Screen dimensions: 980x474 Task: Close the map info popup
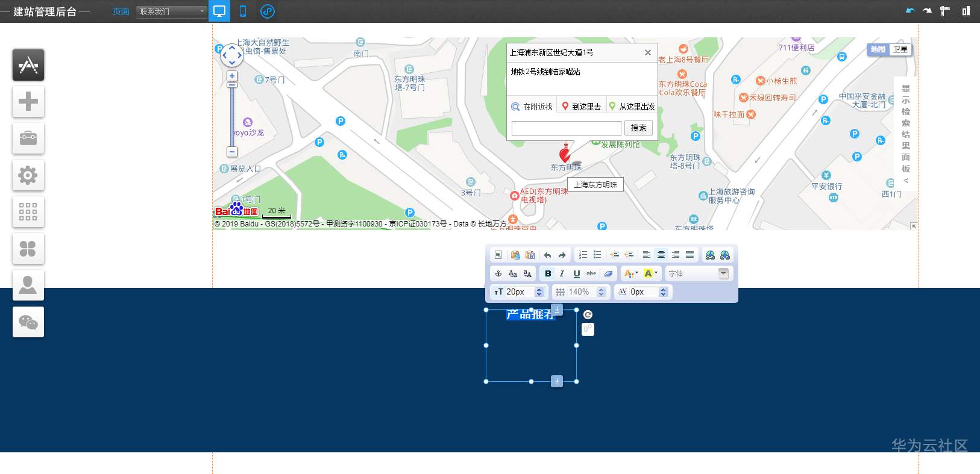[648, 52]
